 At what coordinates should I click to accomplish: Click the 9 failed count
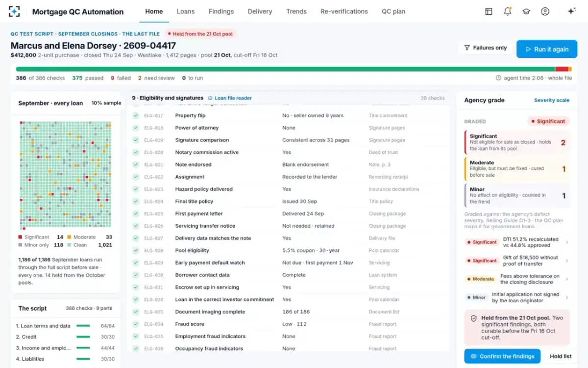(x=121, y=78)
